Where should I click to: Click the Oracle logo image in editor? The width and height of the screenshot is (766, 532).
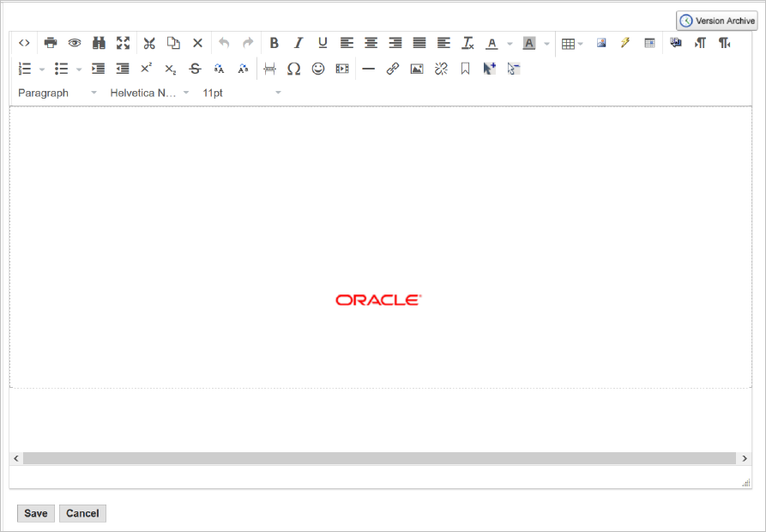(x=378, y=300)
